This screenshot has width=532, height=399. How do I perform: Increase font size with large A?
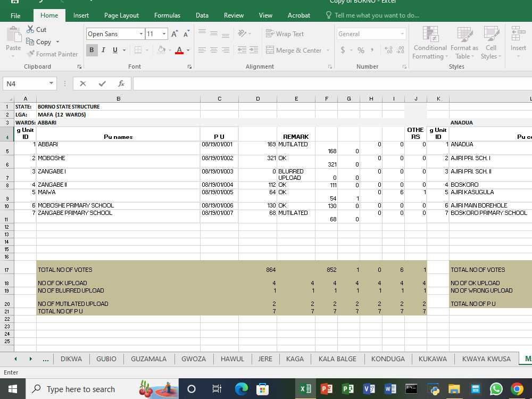(174, 34)
